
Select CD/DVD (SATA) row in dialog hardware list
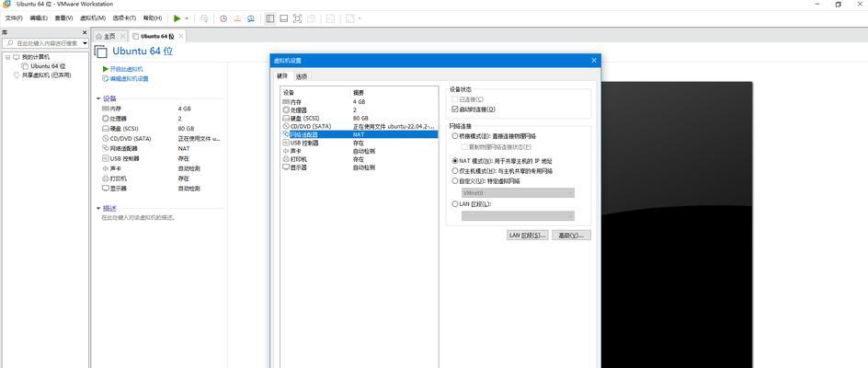point(360,126)
